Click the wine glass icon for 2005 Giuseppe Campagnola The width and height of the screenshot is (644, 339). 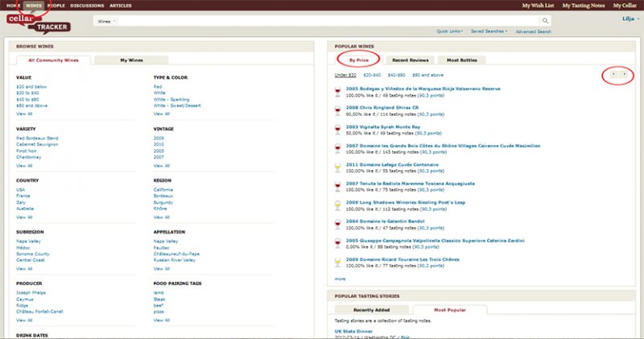click(337, 244)
